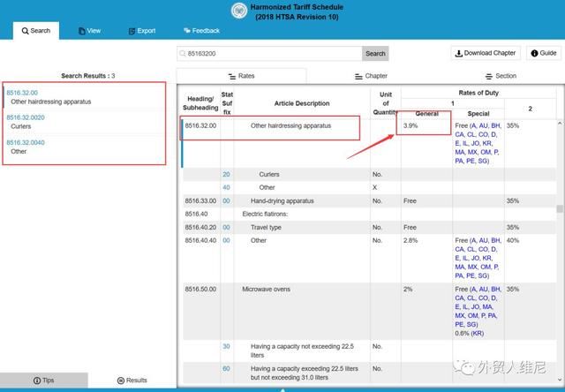This screenshot has width=565, height=392.
Task: Click stat suffix 30 under Microwave ovens
Action: (226, 347)
